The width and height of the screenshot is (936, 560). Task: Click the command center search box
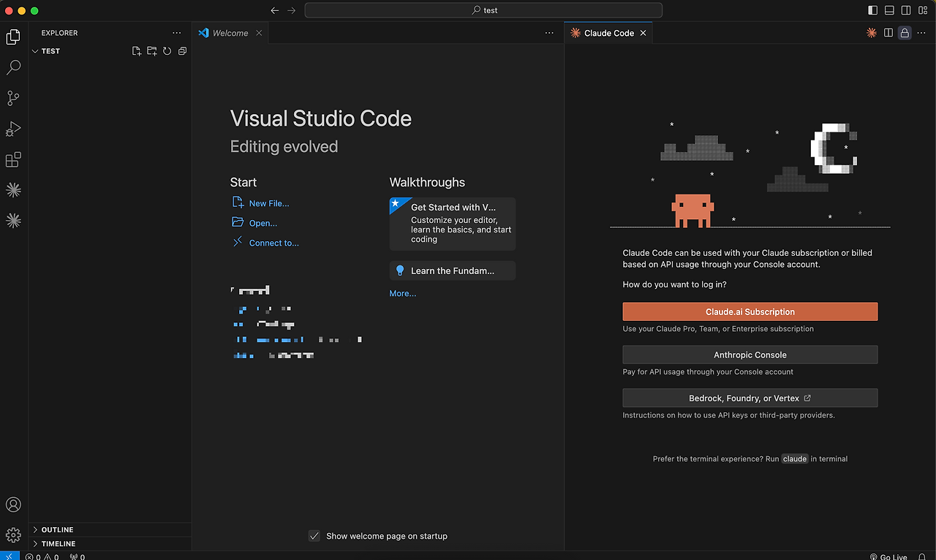coord(483,10)
